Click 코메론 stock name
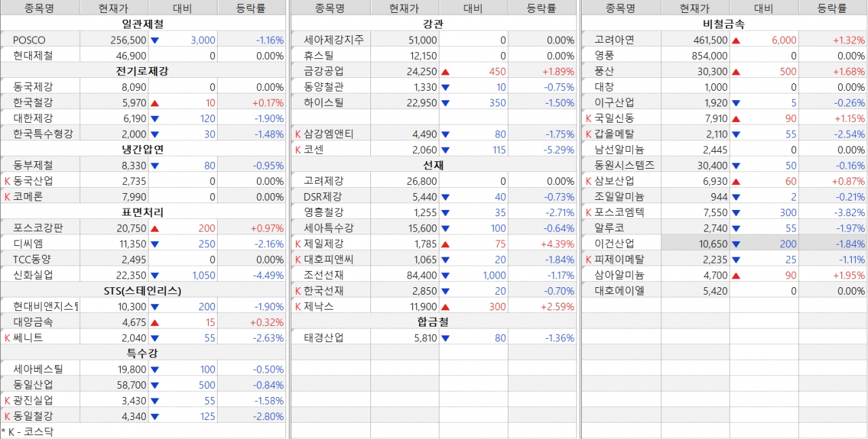 (x=28, y=196)
